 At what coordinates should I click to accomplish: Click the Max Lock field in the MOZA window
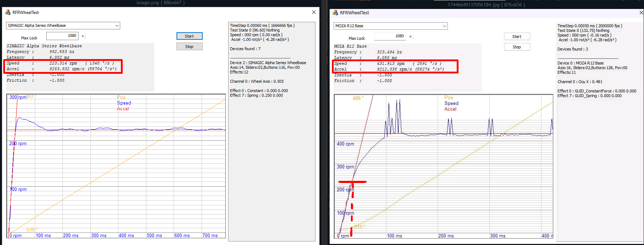pos(390,36)
